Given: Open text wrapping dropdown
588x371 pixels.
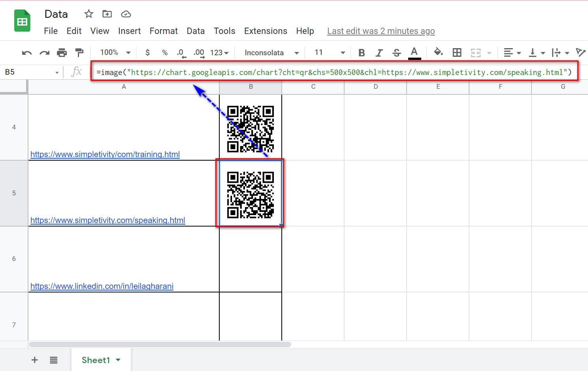Looking at the screenshot, I should point(560,52).
